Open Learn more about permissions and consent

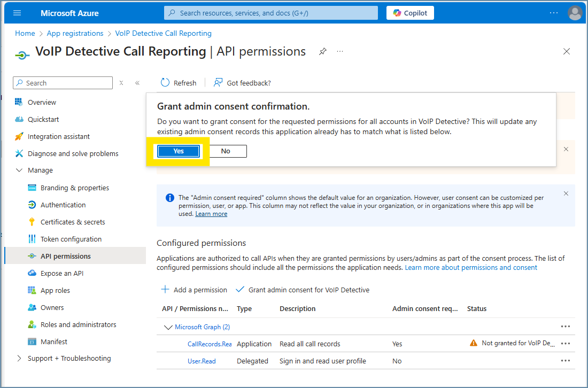[471, 268]
